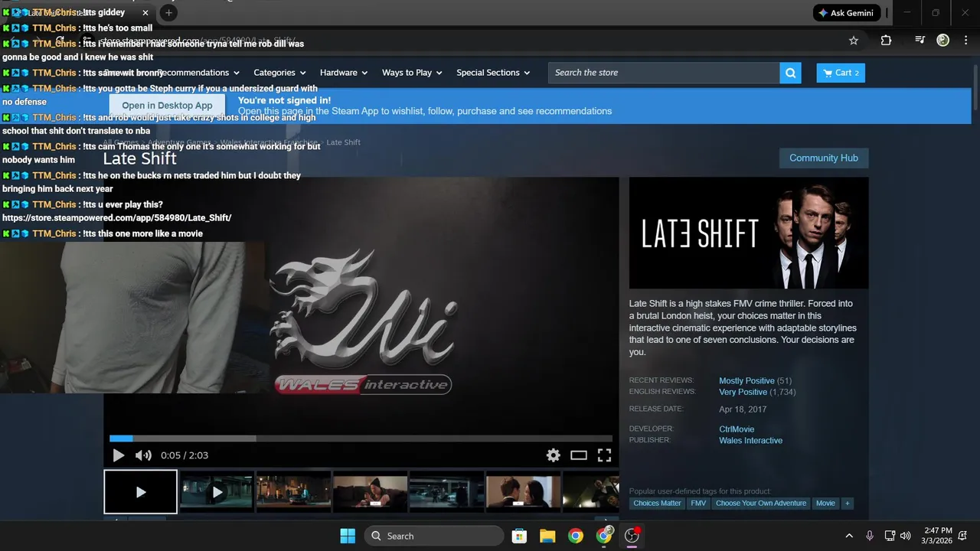Viewport: 980px width, 551px height.
Task: Show hidden system tray icons
Action: 849,536
